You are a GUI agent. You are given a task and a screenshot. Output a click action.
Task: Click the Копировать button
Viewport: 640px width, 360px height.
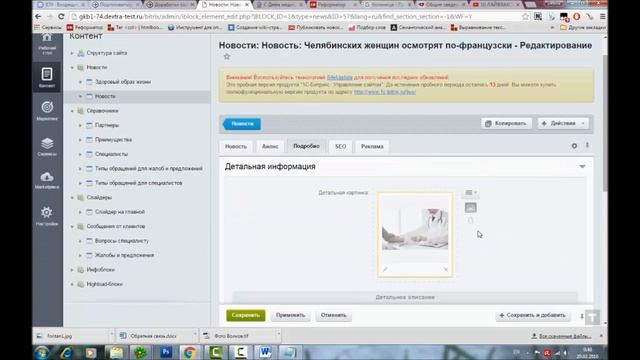coord(507,123)
